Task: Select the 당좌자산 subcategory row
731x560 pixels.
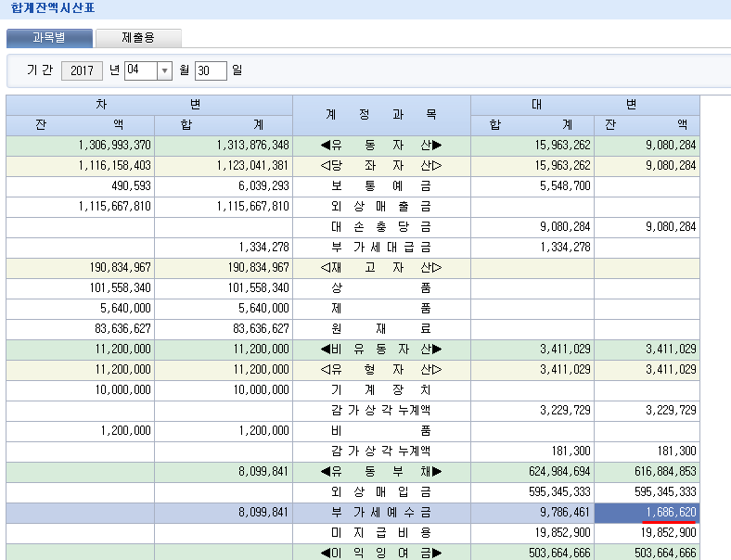Action: coord(381,165)
